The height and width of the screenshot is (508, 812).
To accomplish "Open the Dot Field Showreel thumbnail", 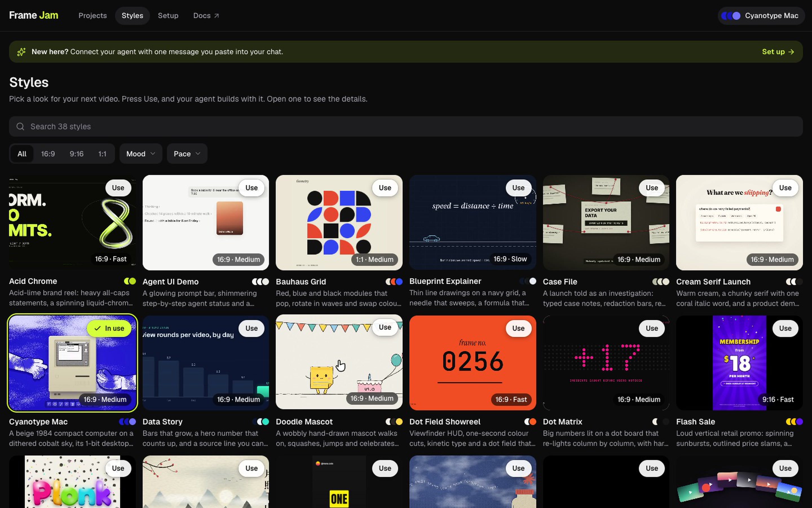I will coord(473,363).
